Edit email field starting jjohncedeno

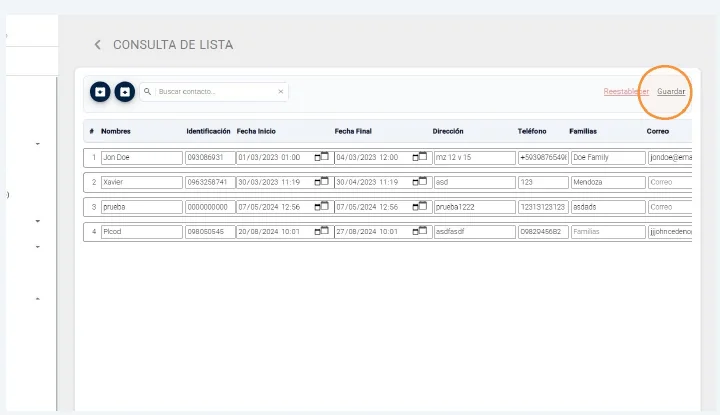click(x=670, y=232)
